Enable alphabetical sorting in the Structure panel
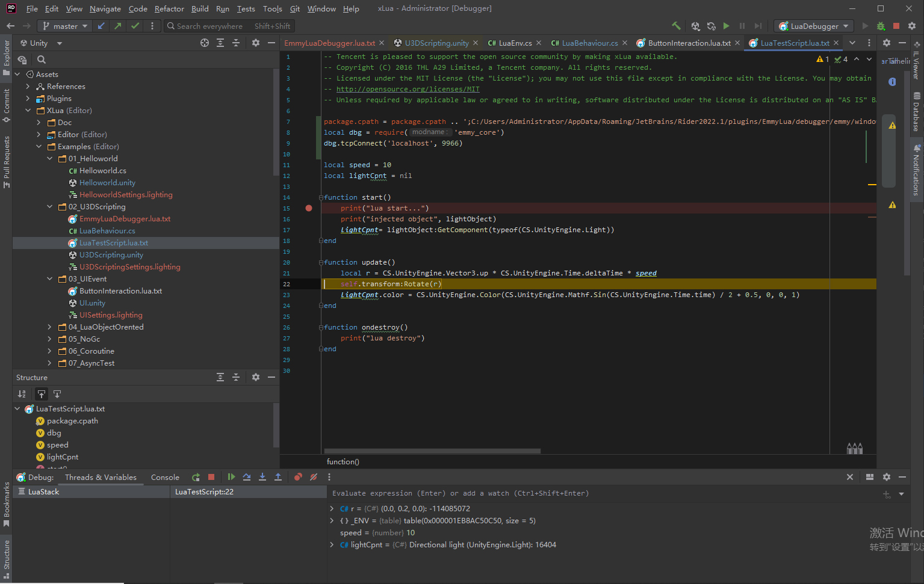 (22, 393)
